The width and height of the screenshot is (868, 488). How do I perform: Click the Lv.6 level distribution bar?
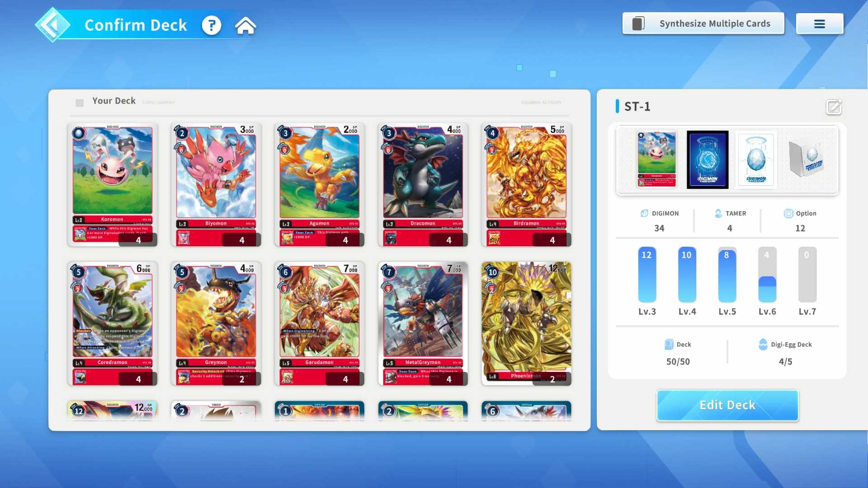pyautogui.click(x=767, y=275)
